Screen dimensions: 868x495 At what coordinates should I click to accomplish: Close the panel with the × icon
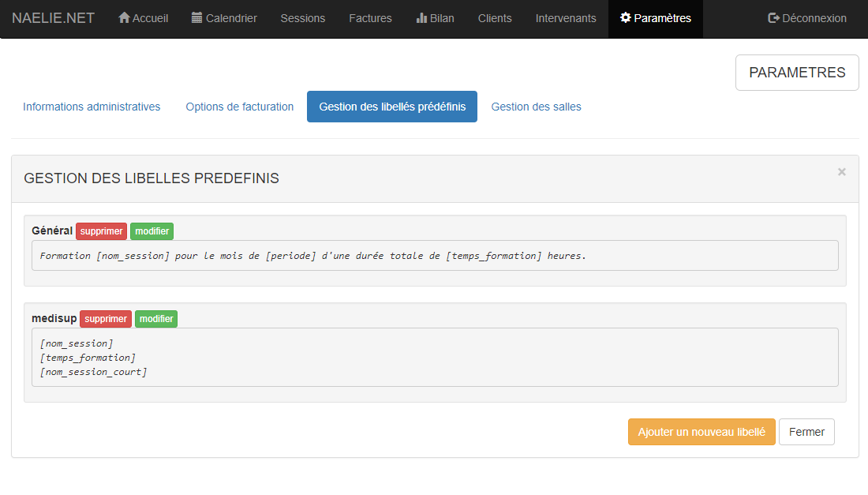tap(841, 172)
